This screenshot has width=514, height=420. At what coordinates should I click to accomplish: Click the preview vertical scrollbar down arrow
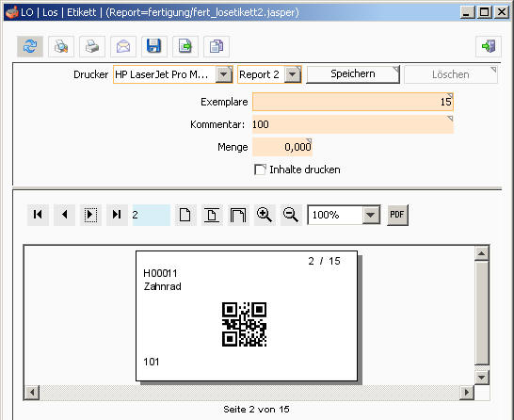point(482,378)
